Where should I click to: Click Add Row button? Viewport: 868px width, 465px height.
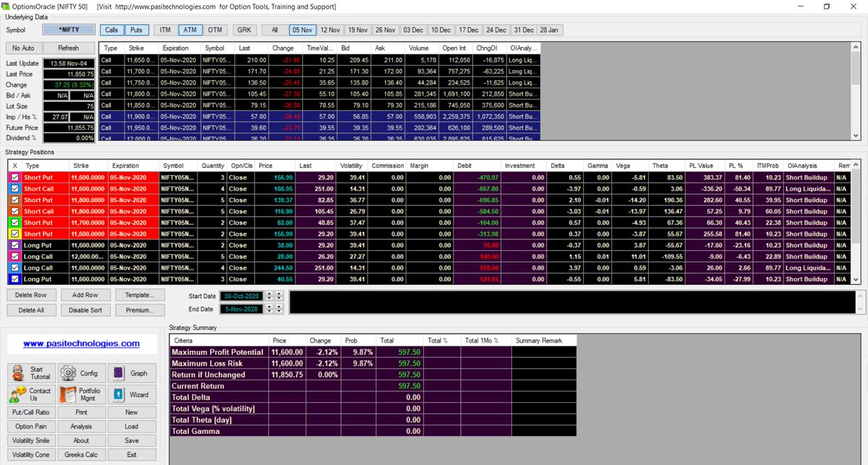pyautogui.click(x=85, y=295)
